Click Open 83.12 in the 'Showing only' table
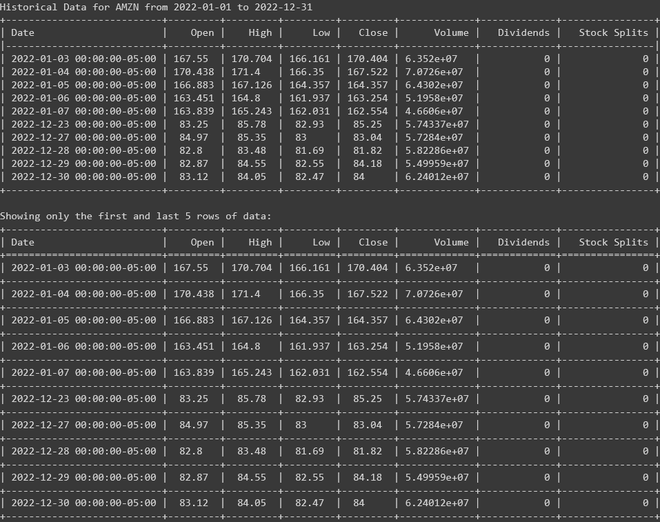This screenshot has width=660, height=522. point(194,503)
